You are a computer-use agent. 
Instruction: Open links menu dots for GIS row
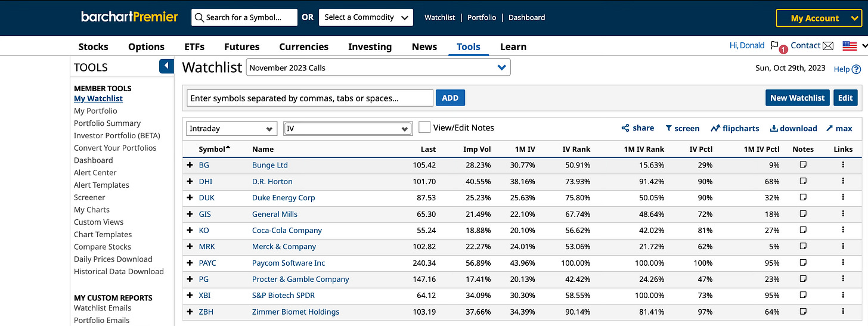[x=843, y=213]
